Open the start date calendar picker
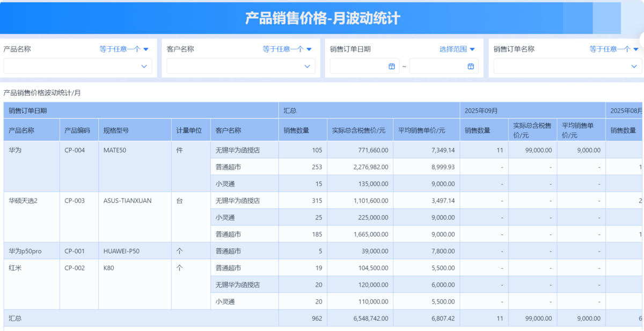The image size is (644, 331). tap(392, 66)
